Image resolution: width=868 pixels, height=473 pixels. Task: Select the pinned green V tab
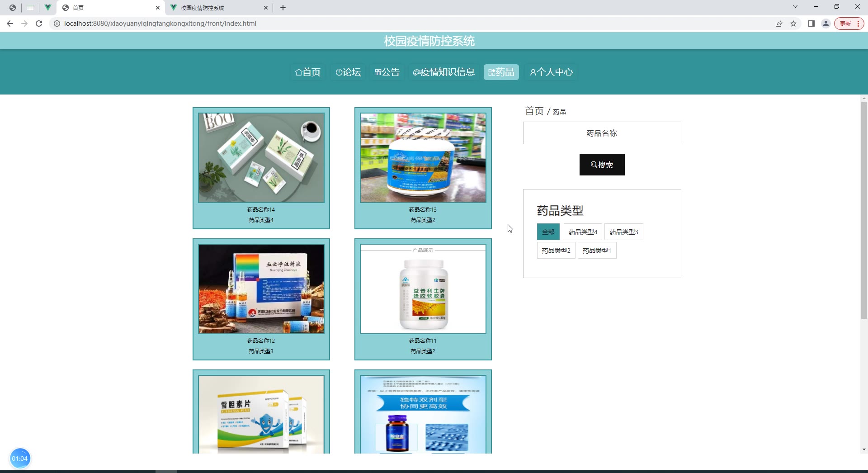47,8
